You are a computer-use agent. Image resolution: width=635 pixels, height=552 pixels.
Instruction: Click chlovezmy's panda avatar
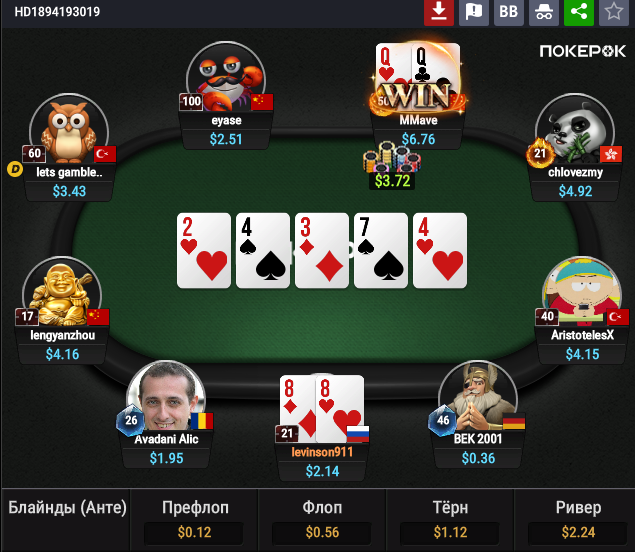click(574, 130)
